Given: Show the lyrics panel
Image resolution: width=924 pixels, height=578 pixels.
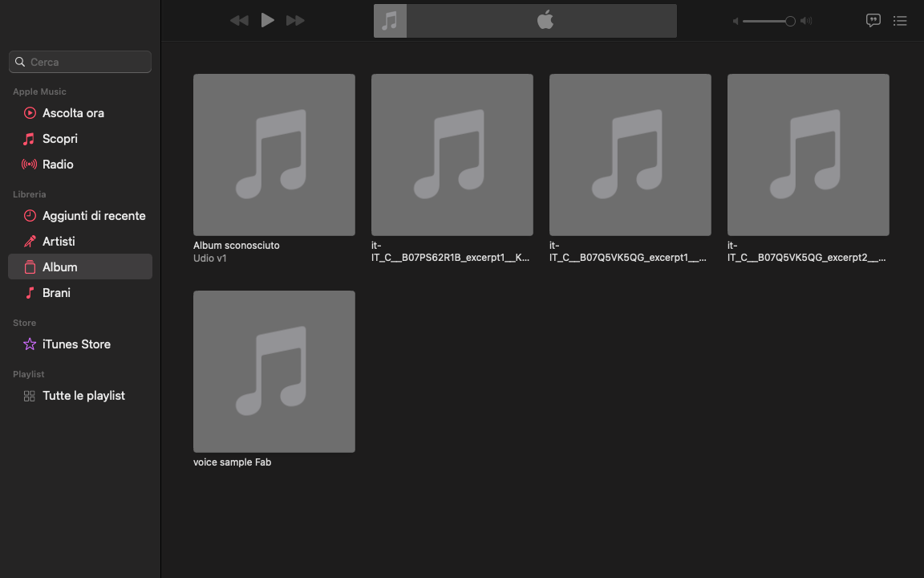Looking at the screenshot, I should 873,20.
